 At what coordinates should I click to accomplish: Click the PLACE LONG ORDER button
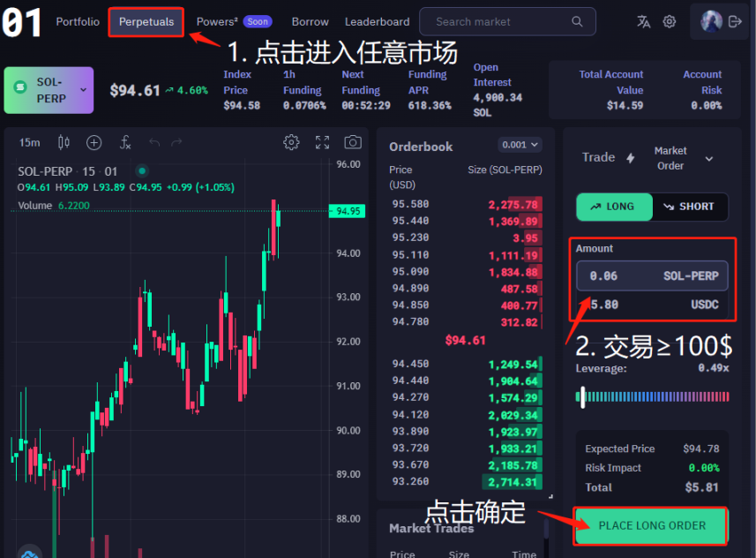pos(652,525)
